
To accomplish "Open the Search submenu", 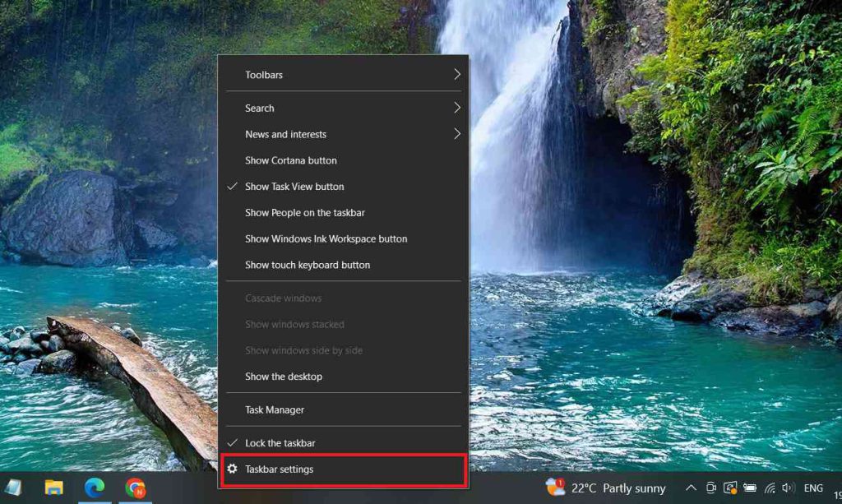I will coord(259,108).
